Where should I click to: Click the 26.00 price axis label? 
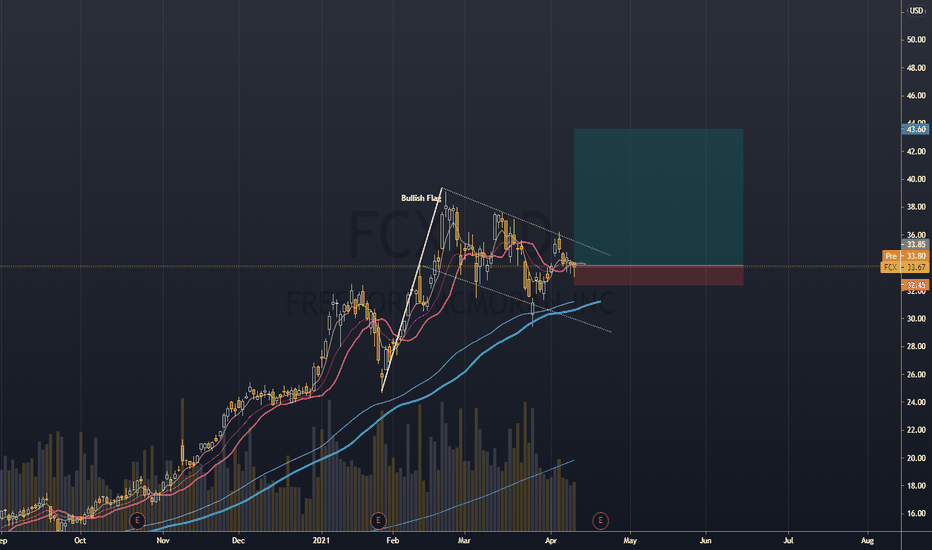(x=916, y=375)
